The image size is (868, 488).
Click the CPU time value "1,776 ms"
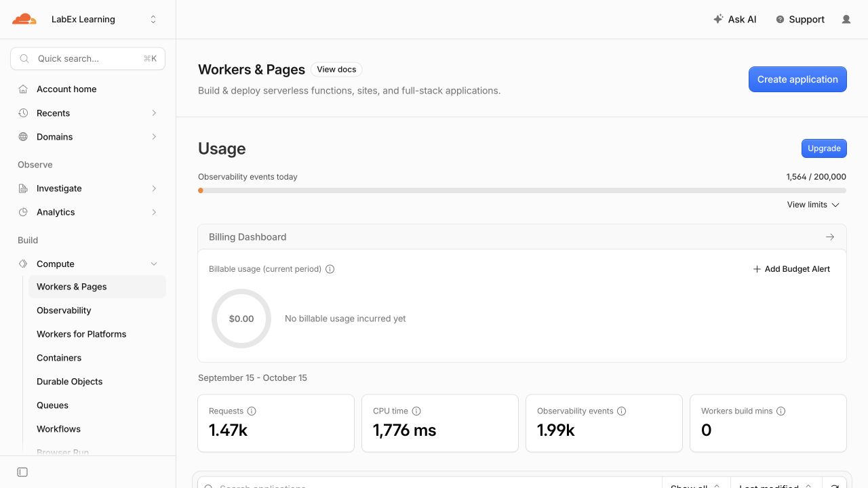click(x=405, y=430)
